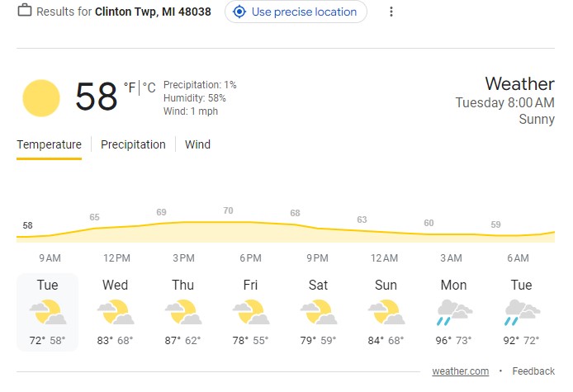Click Use precise location button

(296, 12)
